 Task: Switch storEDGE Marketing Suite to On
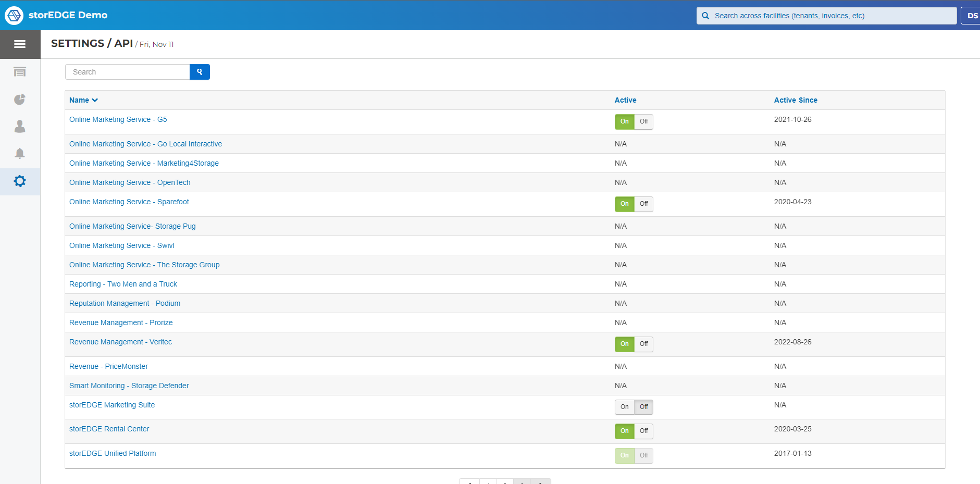point(624,407)
